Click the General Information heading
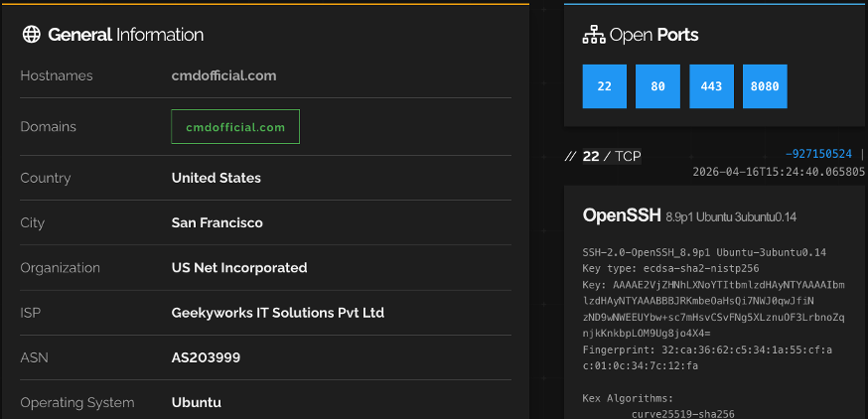 click(x=126, y=35)
